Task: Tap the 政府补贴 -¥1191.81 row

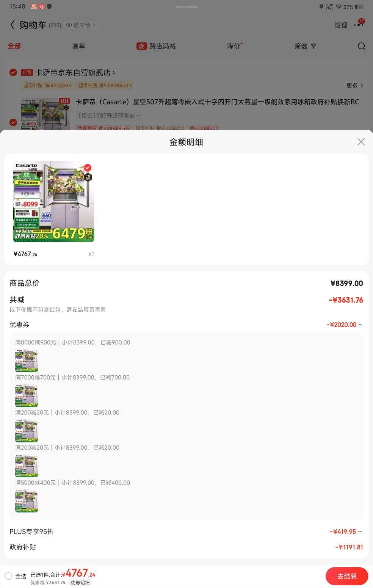Action: tap(186, 547)
